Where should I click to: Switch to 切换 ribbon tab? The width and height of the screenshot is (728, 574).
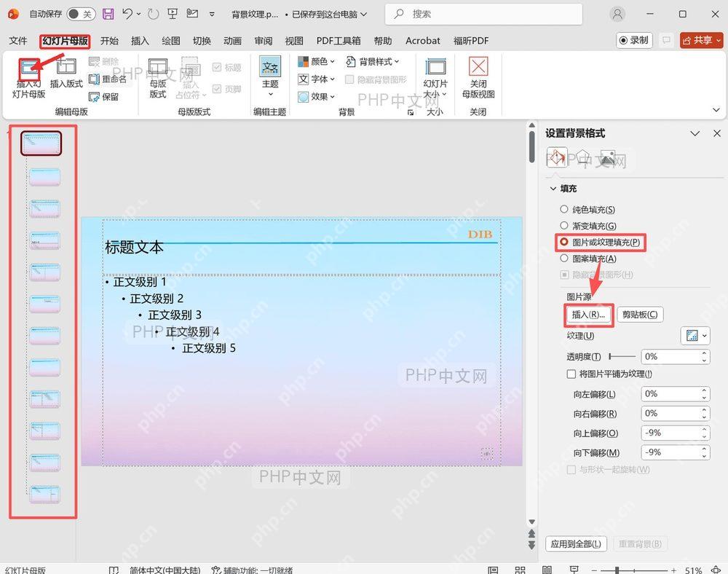pos(202,41)
